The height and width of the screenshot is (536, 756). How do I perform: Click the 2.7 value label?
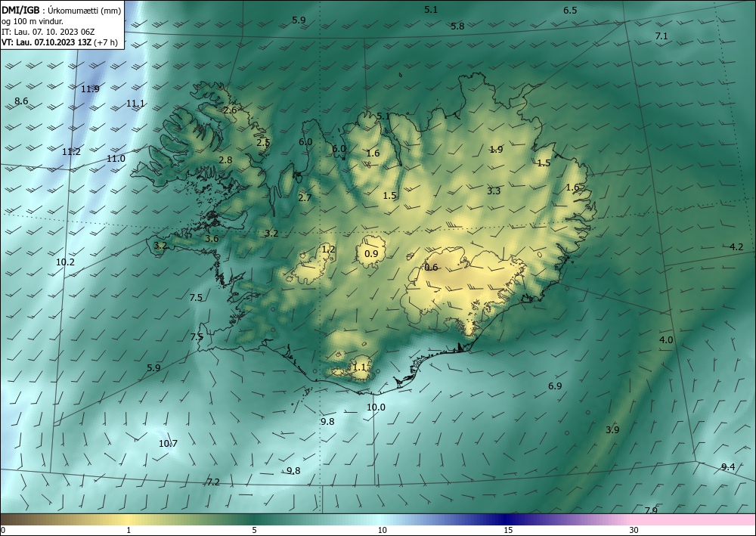[305, 197]
